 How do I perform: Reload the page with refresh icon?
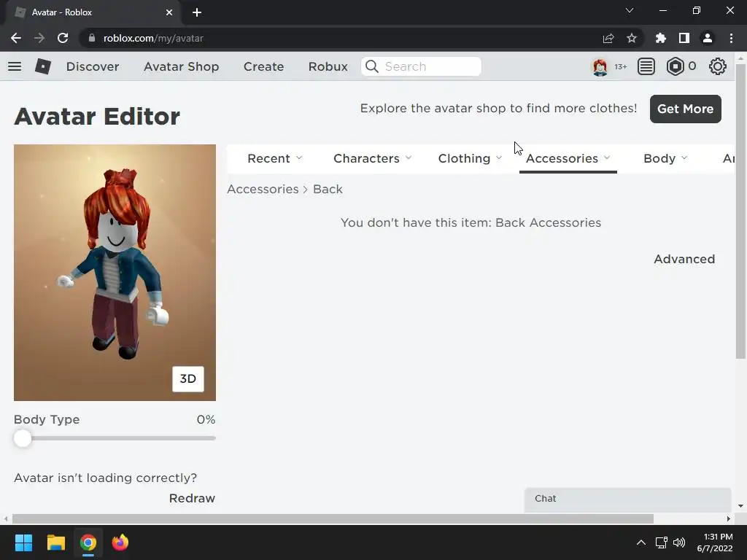pyautogui.click(x=63, y=38)
